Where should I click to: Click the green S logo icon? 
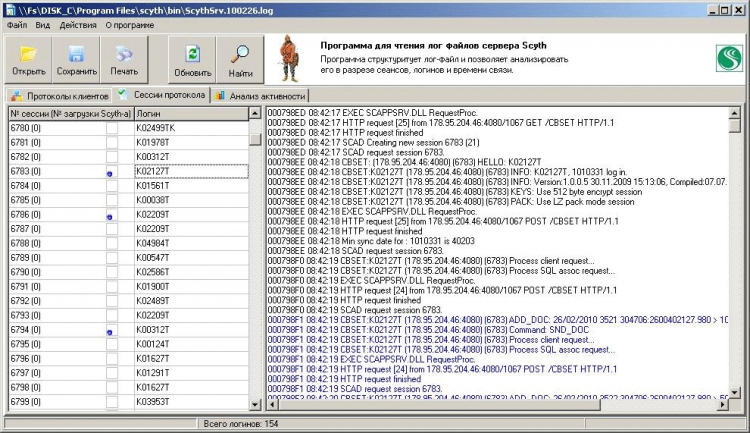coord(728,59)
